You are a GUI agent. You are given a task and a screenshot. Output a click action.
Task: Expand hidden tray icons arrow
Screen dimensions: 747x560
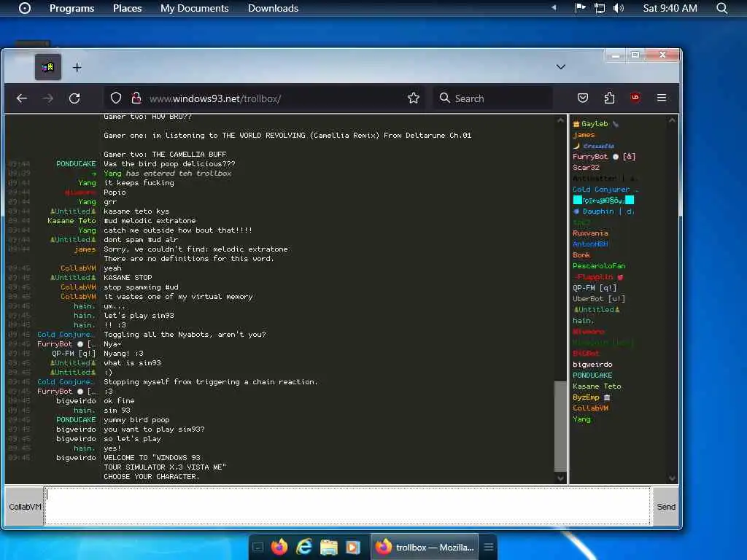554,7
